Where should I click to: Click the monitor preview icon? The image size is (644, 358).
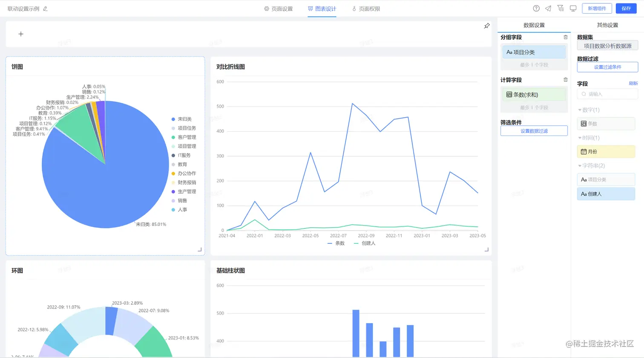(x=573, y=8)
